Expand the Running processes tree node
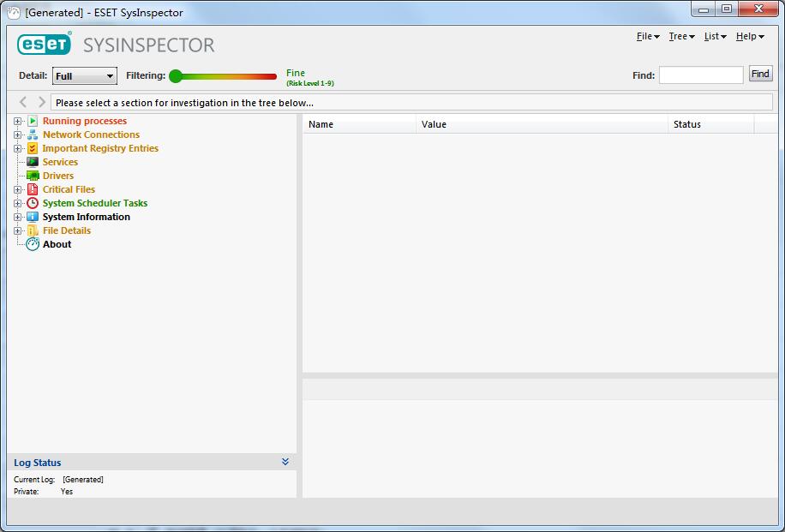The width and height of the screenshot is (785, 532). (17, 121)
